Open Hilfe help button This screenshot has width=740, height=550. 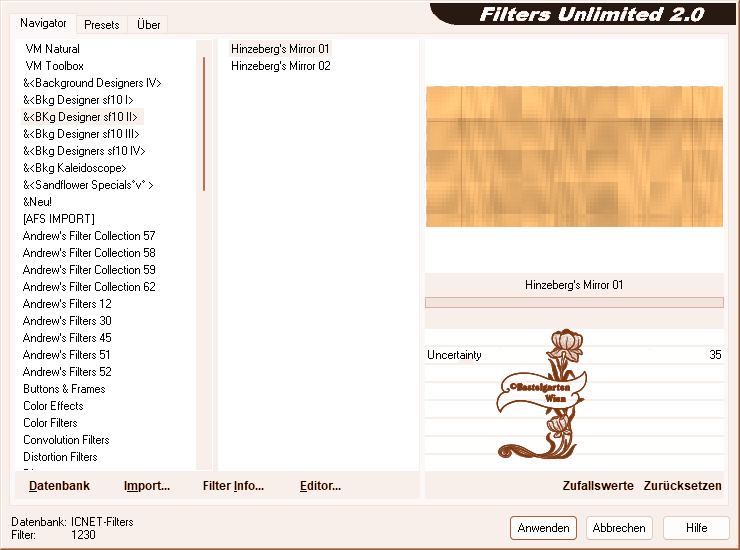(696, 528)
